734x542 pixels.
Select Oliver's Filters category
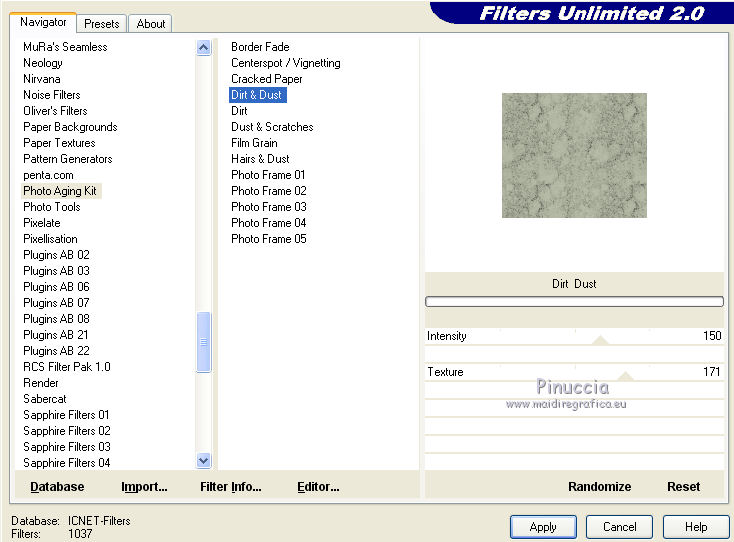(55, 111)
